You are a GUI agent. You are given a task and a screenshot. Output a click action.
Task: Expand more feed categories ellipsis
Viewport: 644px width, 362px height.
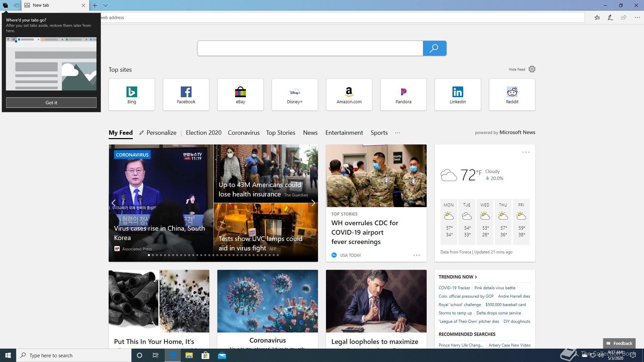click(x=397, y=133)
